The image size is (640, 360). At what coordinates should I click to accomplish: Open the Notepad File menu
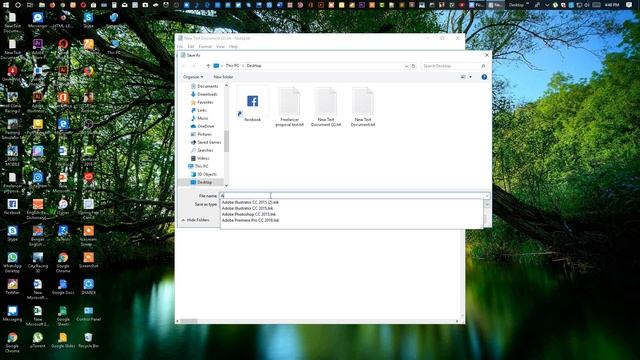pyautogui.click(x=180, y=47)
